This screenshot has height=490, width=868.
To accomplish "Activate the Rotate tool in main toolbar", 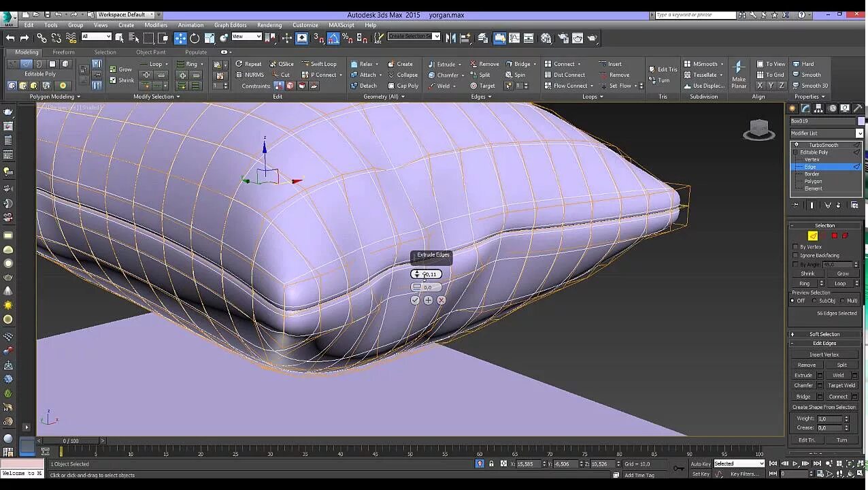I will (x=195, y=38).
